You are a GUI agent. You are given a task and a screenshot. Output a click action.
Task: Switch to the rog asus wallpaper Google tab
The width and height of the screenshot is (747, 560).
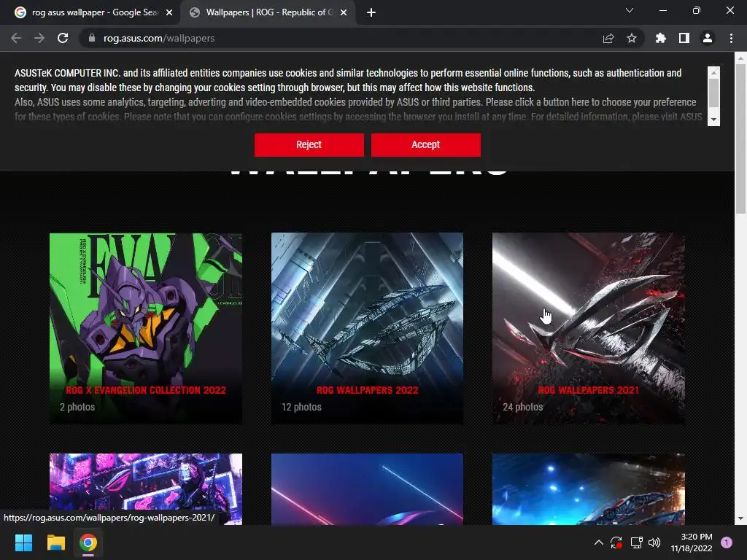coord(90,12)
